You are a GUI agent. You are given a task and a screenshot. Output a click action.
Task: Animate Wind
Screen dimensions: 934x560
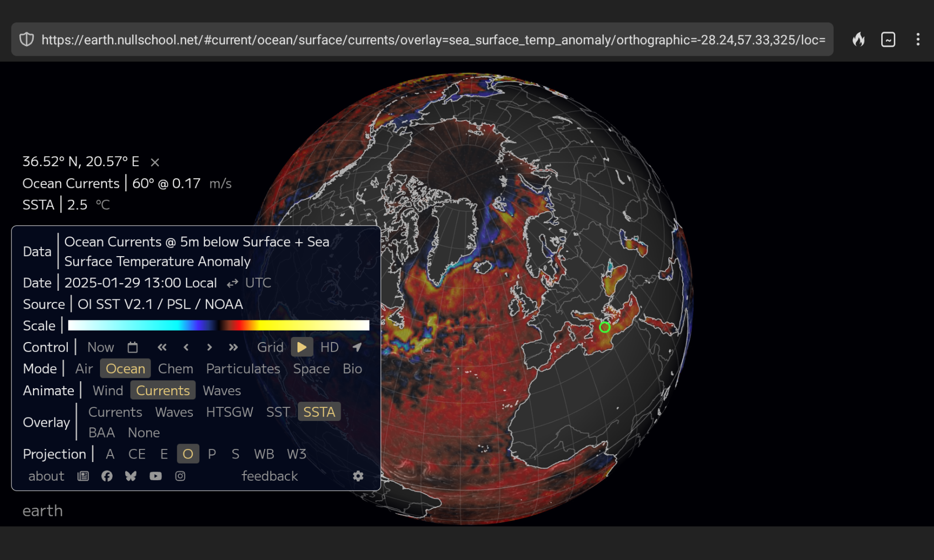pyautogui.click(x=108, y=391)
